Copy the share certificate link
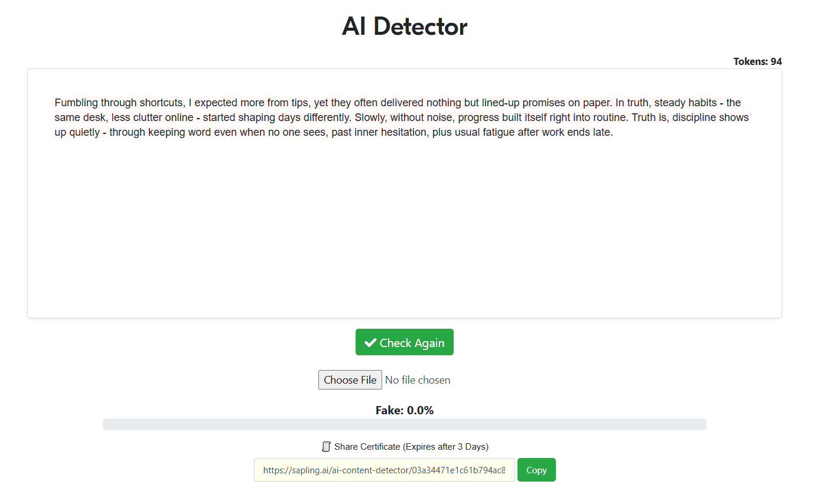This screenshot has height=504, width=814. (x=536, y=470)
